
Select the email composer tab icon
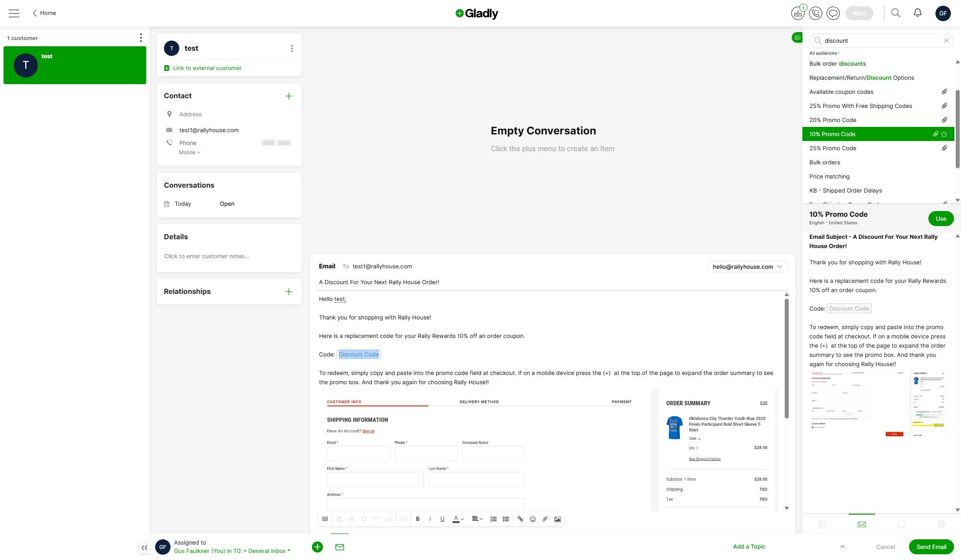pyautogui.click(x=340, y=547)
